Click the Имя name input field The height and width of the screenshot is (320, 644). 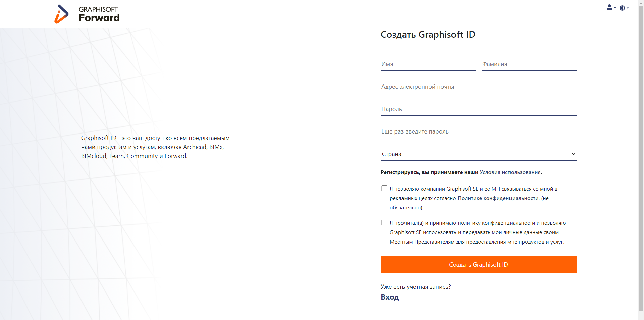coord(428,64)
